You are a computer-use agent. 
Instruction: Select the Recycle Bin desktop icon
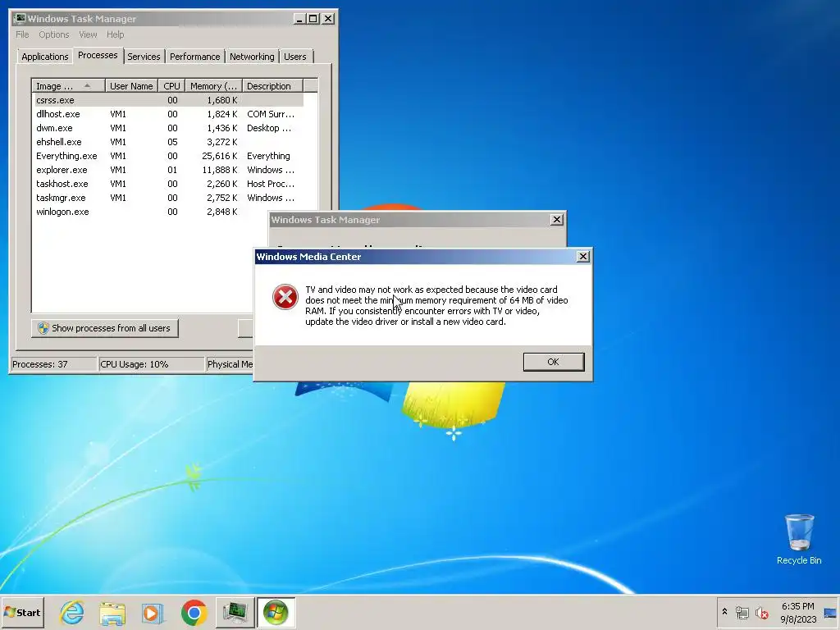(799, 539)
